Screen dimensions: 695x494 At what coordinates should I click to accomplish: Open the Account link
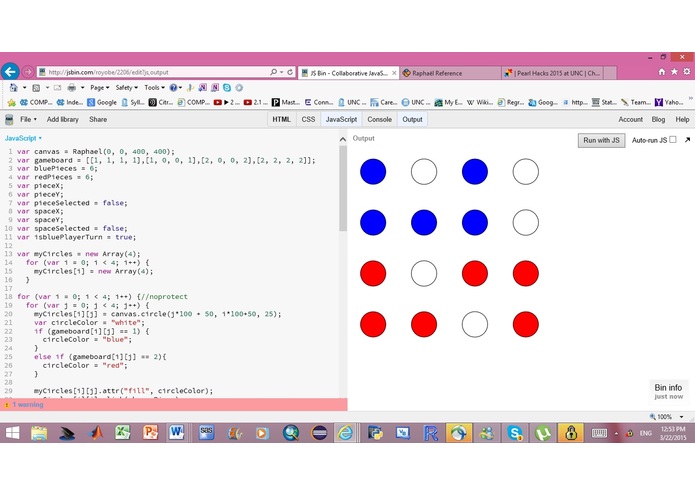[x=630, y=119]
